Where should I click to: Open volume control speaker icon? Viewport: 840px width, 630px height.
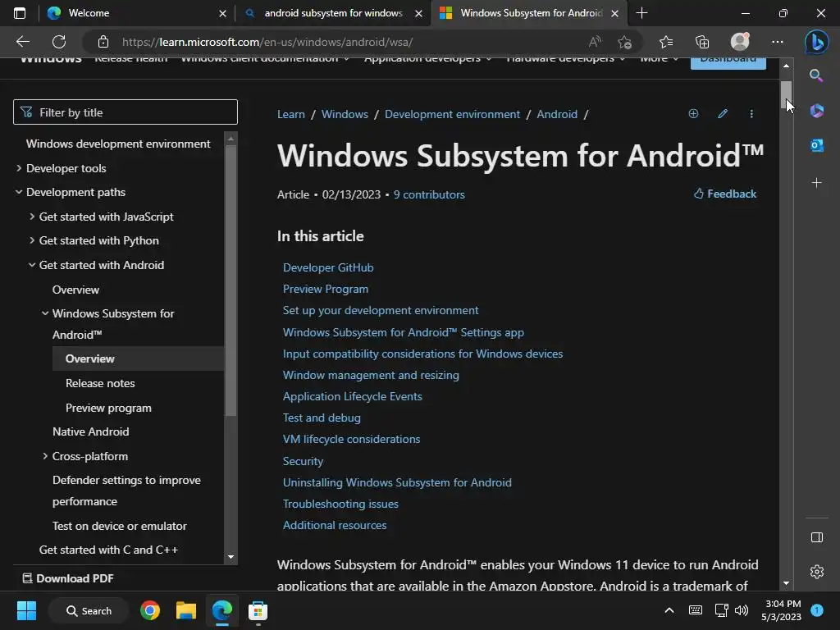[742, 610]
